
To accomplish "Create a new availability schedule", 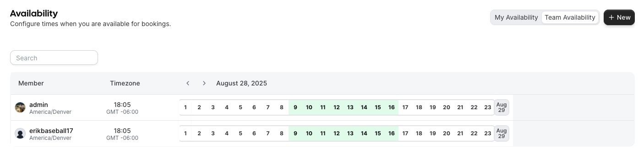I will pos(619,17).
